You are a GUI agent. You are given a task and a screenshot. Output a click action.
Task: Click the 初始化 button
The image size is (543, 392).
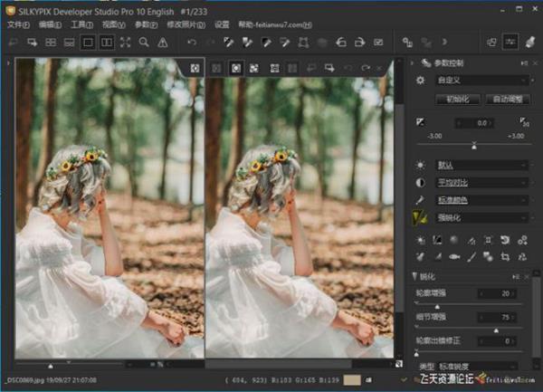[x=456, y=98]
